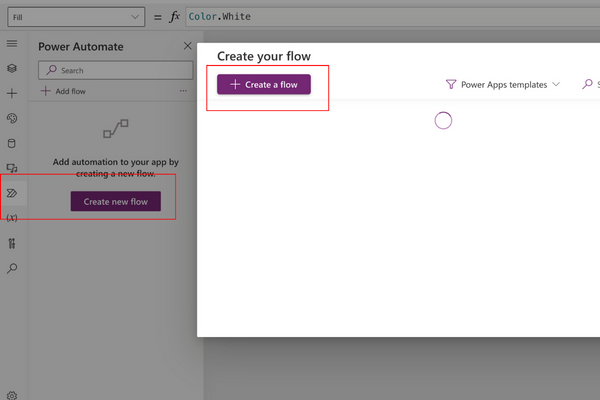Image resolution: width=600 pixels, height=400 pixels.
Task: Click the fx formula icon
Action: click(x=174, y=17)
